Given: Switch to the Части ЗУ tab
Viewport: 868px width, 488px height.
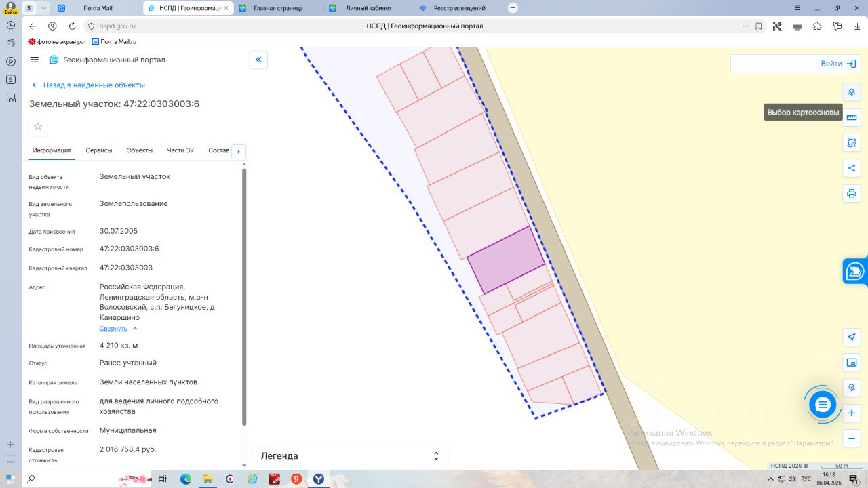Looking at the screenshot, I should (x=180, y=150).
